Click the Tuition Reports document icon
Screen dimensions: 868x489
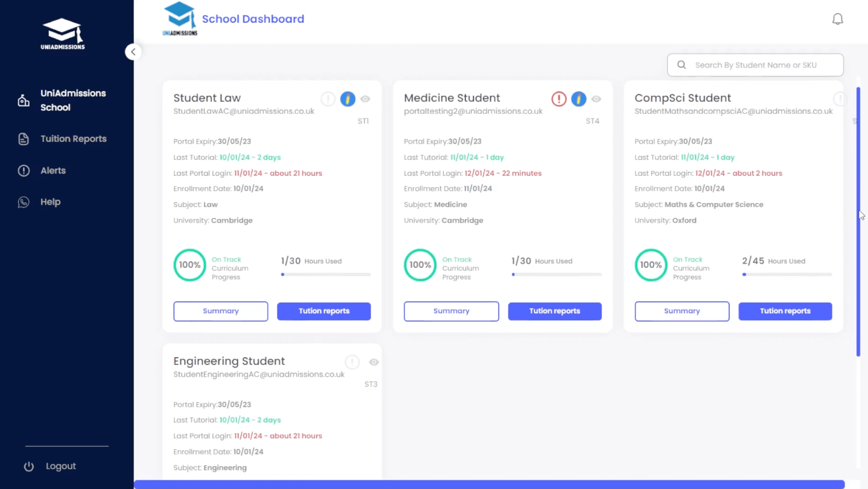coord(24,139)
